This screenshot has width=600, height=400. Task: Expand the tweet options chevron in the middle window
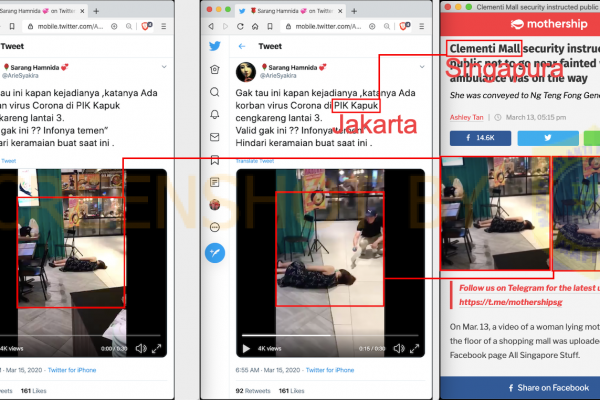pyautogui.click(x=422, y=67)
